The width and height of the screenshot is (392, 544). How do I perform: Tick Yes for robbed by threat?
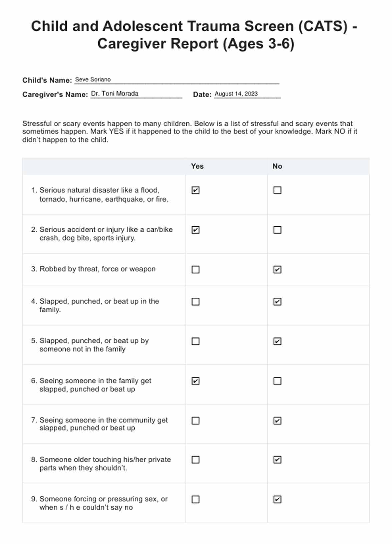point(196,269)
